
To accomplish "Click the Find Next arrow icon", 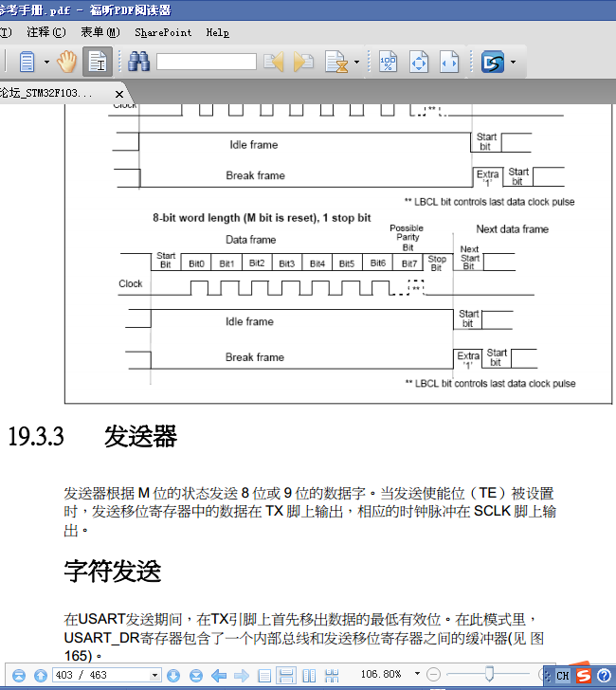I will [x=303, y=63].
